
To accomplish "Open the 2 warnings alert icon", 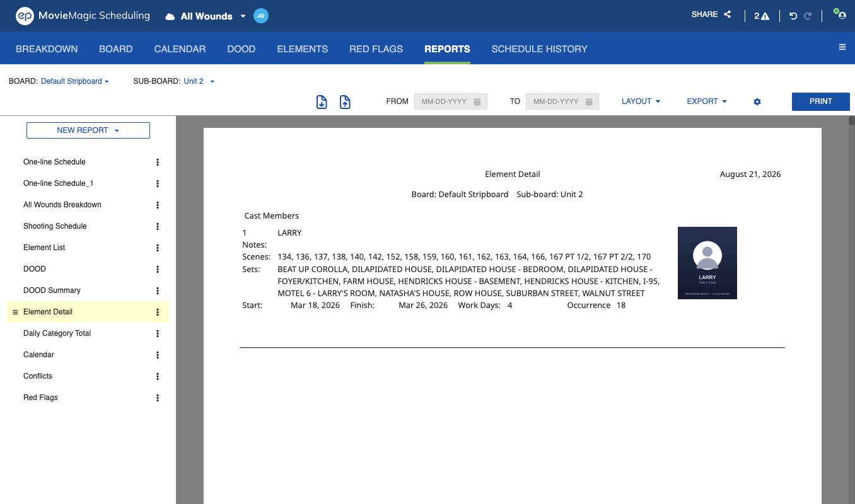I will 762,16.
